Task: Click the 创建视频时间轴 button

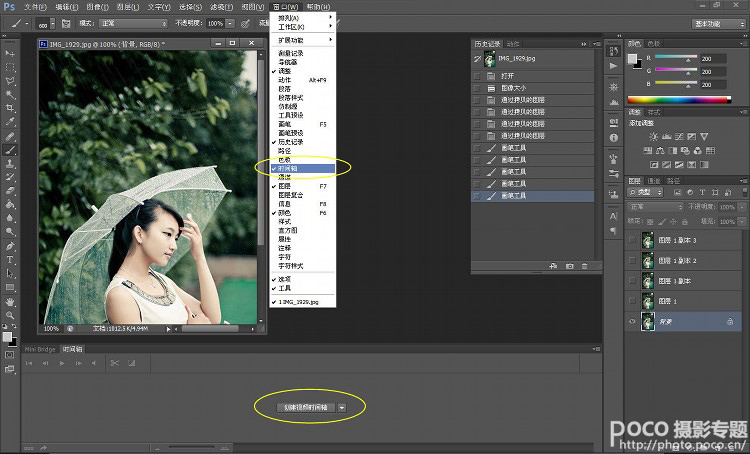Action: click(x=306, y=408)
